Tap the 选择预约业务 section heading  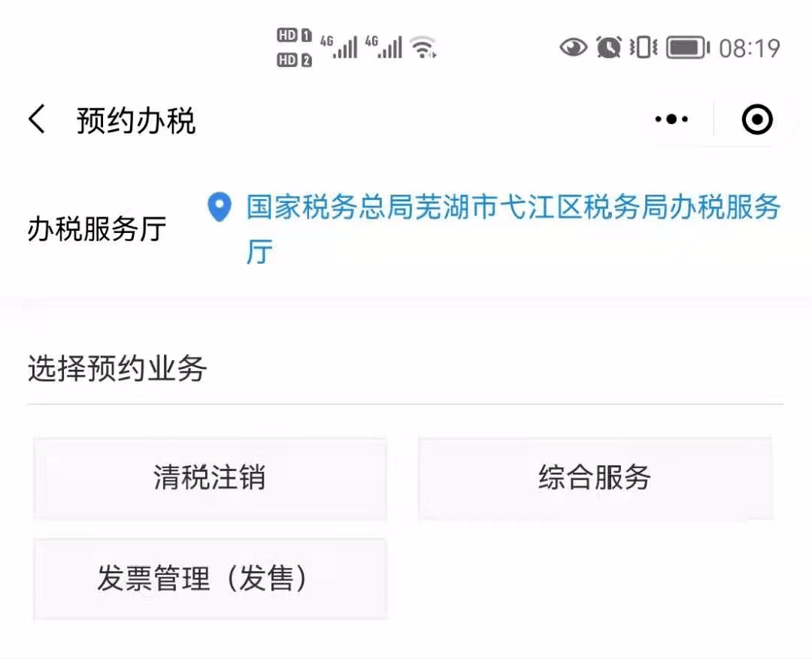tap(117, 369)
